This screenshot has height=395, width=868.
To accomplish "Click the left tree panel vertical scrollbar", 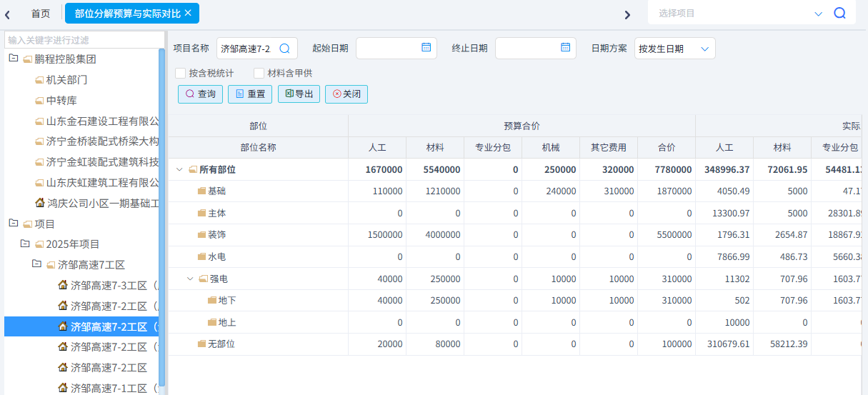I will (161, 214).
